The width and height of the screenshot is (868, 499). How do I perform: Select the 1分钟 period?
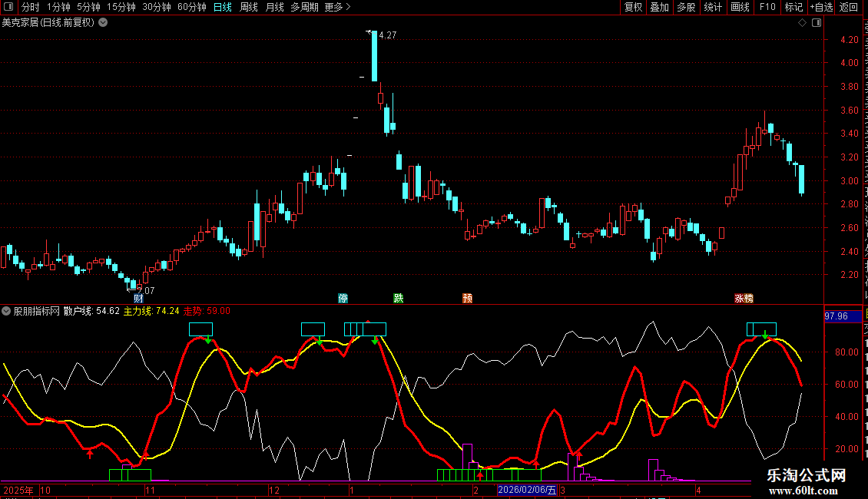[x=58, y=7]
